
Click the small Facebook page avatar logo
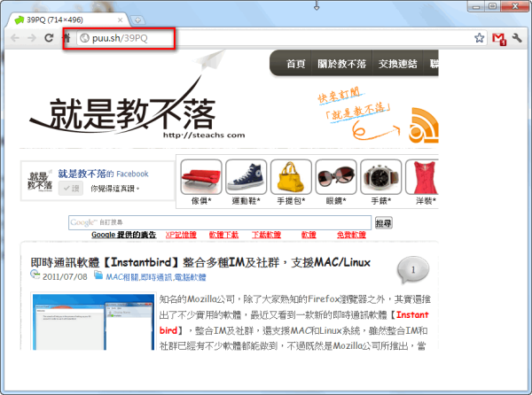click(40, 181)
